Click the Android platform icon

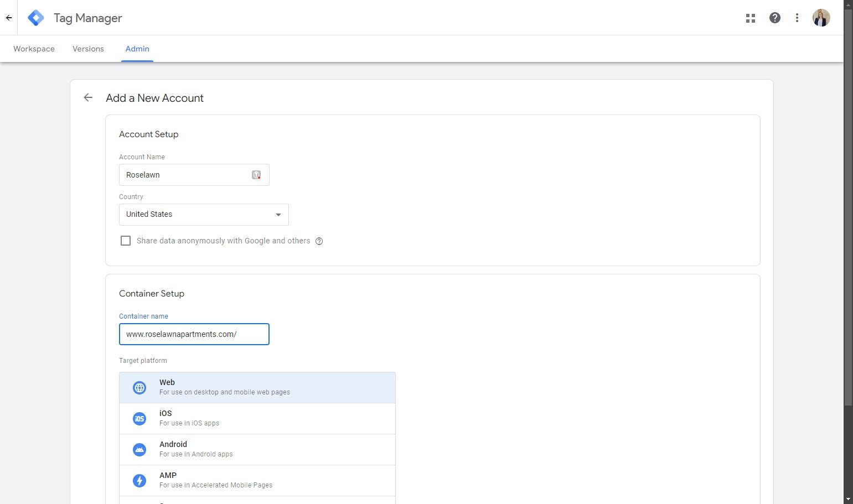(139, 450)
